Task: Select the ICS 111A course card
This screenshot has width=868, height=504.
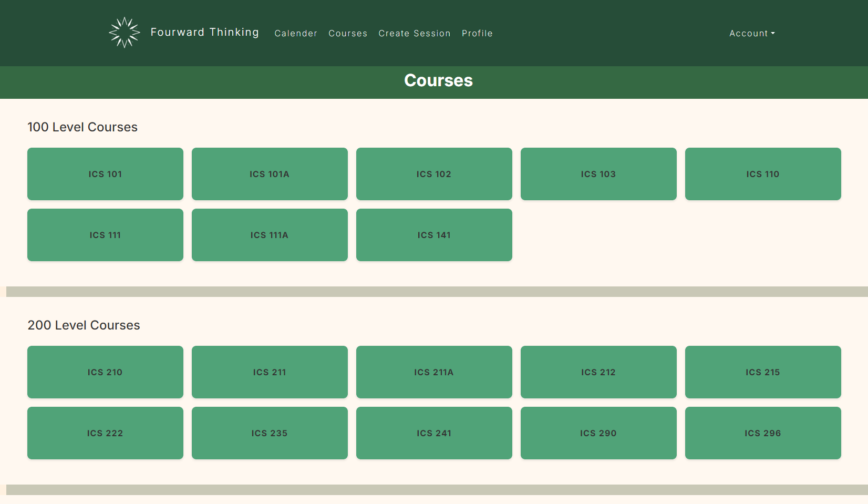Action: tap(270, 235)
